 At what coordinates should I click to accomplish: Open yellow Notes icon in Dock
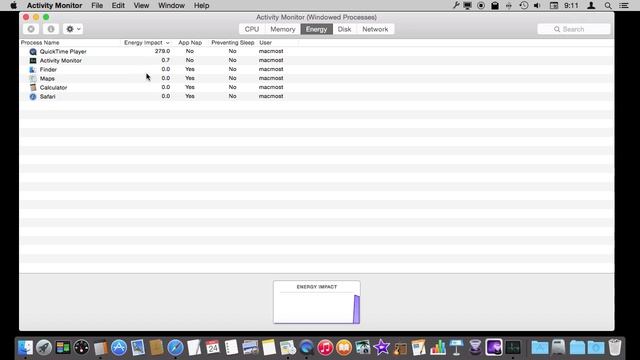pos(269,348)
